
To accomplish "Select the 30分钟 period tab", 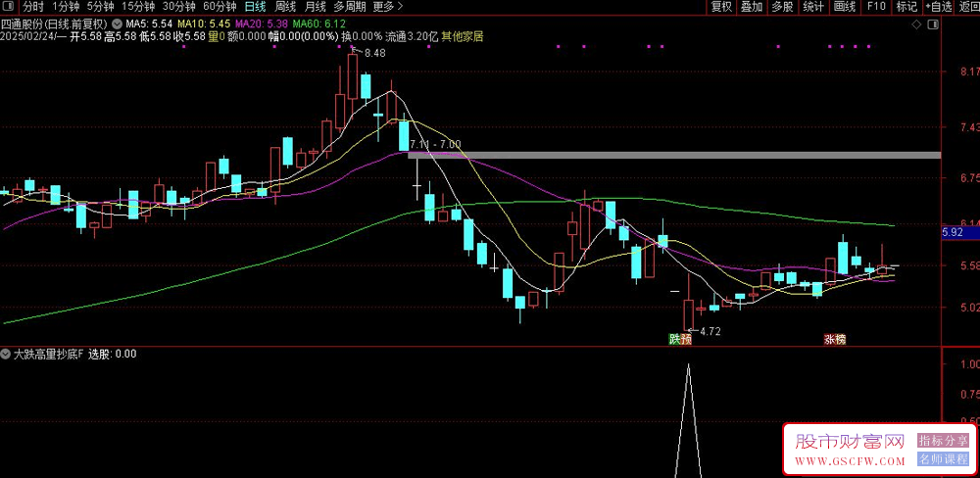I will pos(178,7).
